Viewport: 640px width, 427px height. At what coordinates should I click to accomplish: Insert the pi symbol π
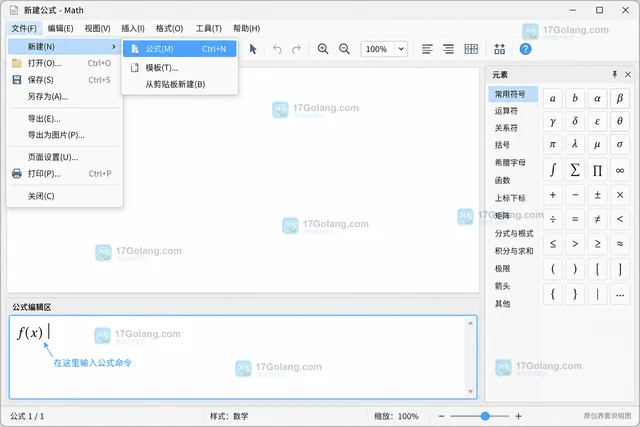click(553, 144)
